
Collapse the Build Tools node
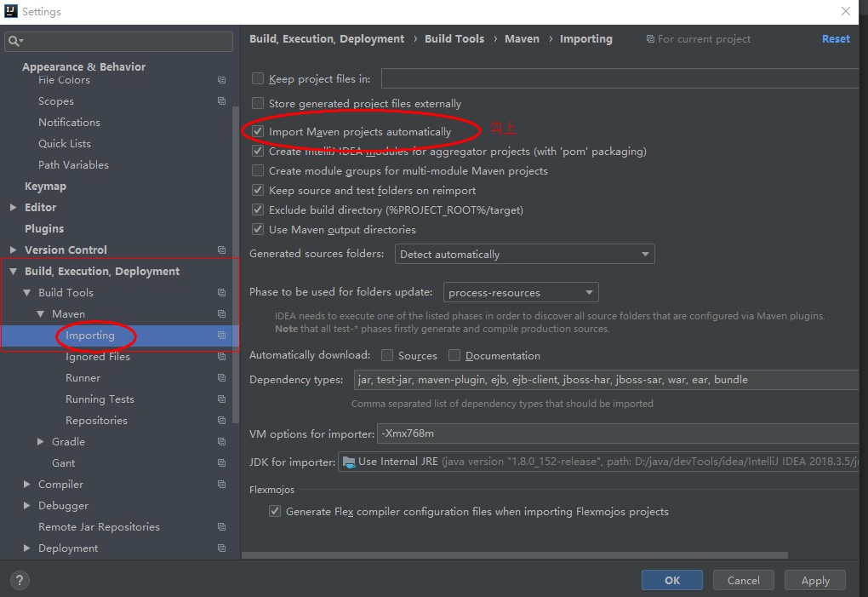[26, 292]
